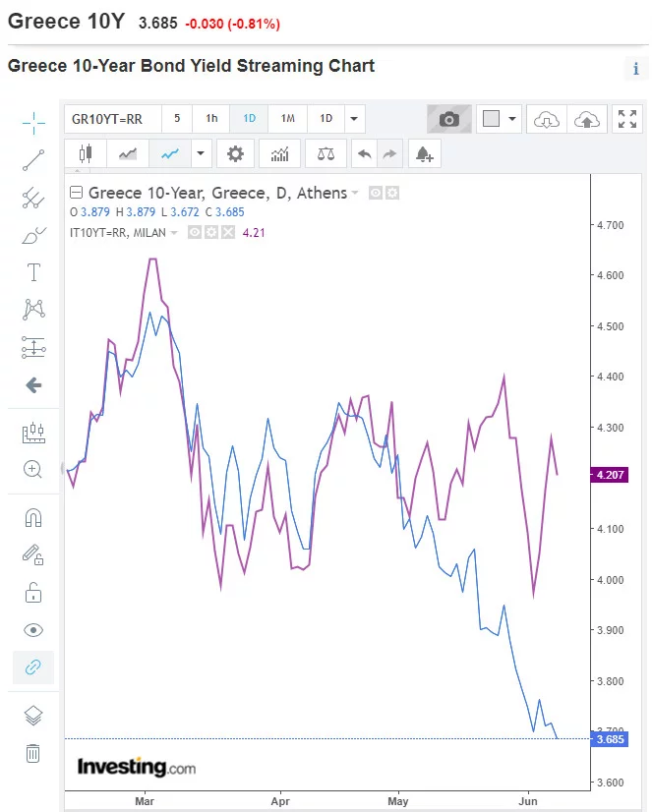Viewport: 652px width, 812px height.
Task: Toggle hide all drawings eye icon
Action: (x=33, y=630)
